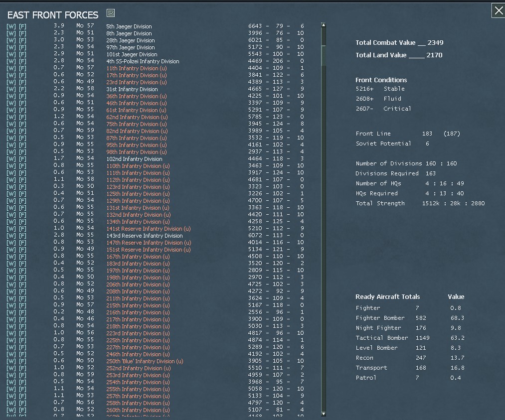505x420 pixels.
Task: Click [F] for 5th Jaeger Division
Action: click(22, 26)
